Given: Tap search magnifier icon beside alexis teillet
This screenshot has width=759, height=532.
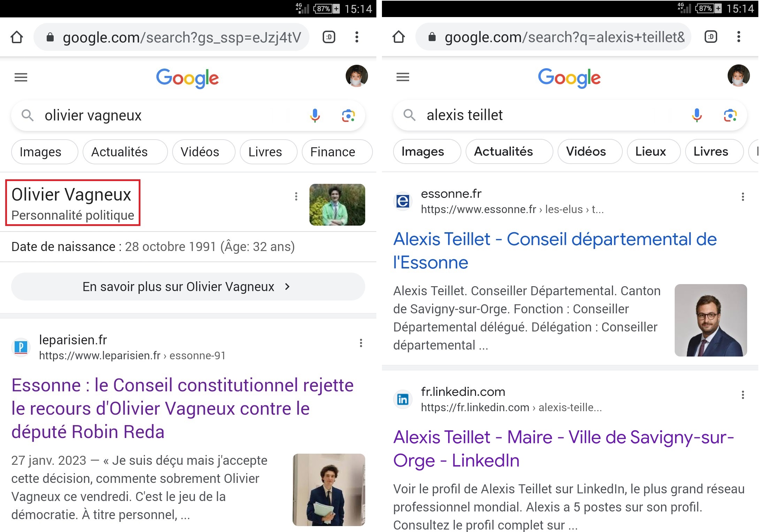Looking at the screenshot, I should pyautogui.click(x=409, y=115).
